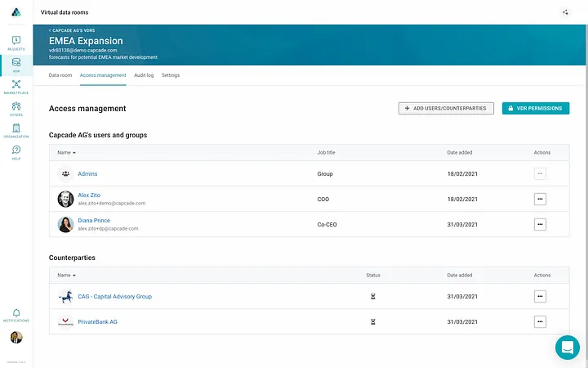Click the EMEA Expansion title
This screenshot has height=368, width=588.
point(86,41)
